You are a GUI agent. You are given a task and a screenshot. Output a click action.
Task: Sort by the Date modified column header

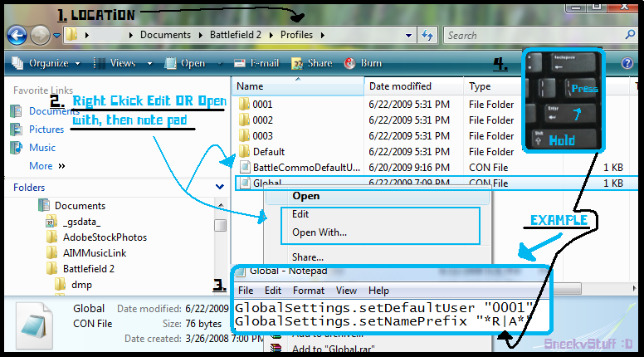pos(413,86)
